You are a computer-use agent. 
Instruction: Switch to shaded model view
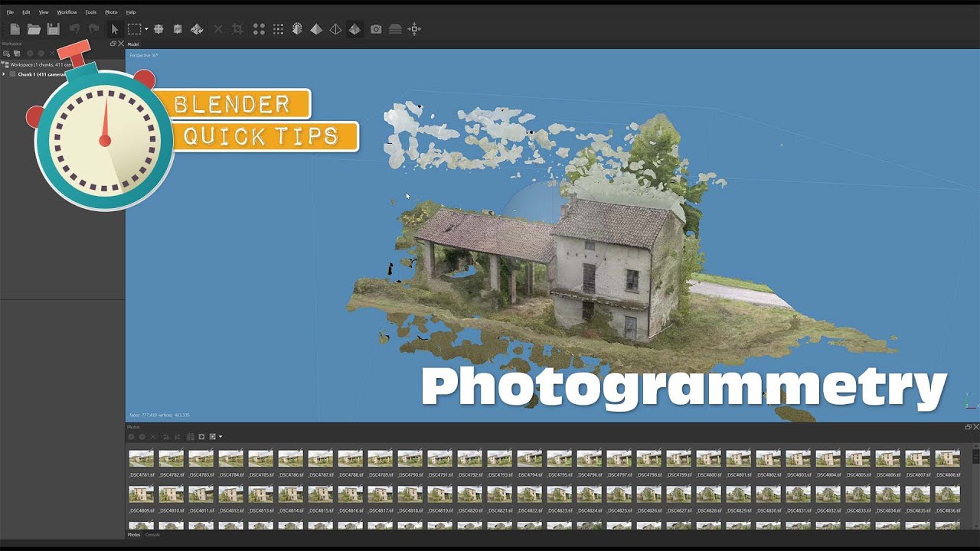point(316,29)
